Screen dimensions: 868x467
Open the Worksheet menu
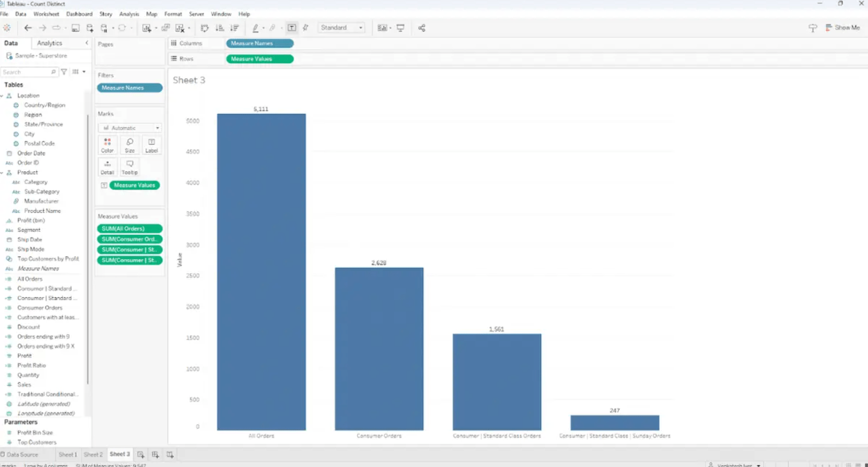[46, 14]
